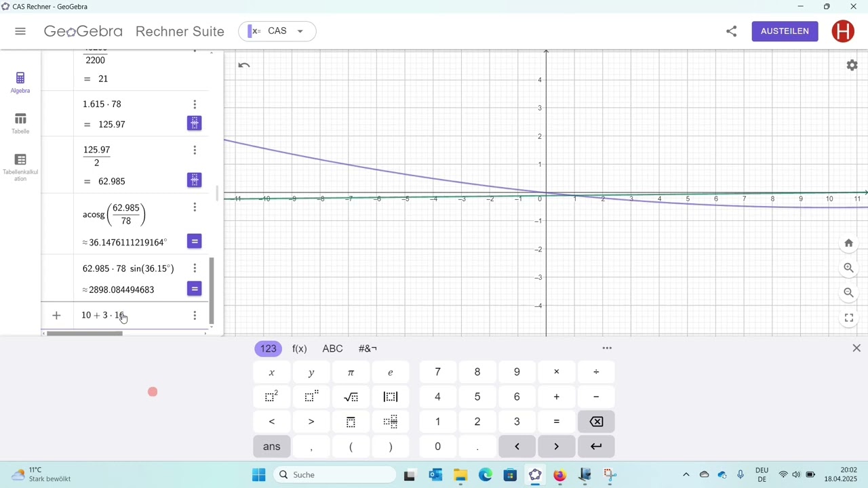The width and height of the screenshot is (868, 488).
Task: Open options menu for 125.97/2 row
Action: click(x=195, y=150)
